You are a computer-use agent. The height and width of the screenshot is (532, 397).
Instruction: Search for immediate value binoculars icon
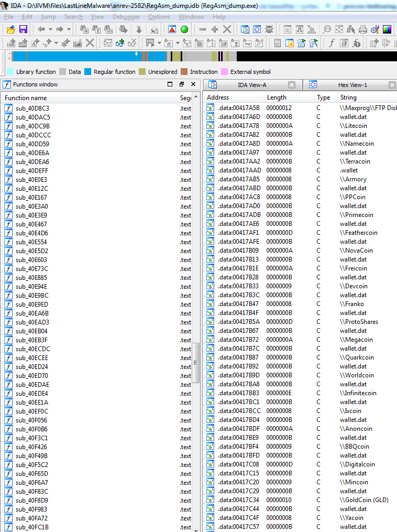(84, 29)
